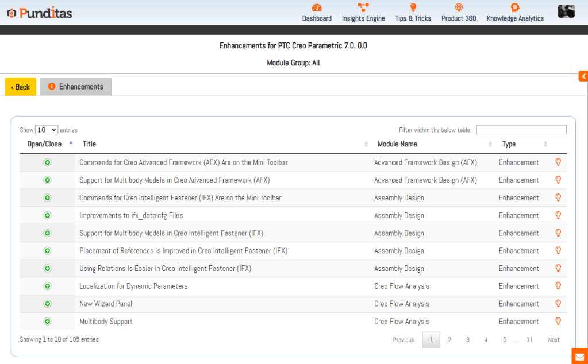Screen dimensions: 588x364
Task: Click lightbulb icon for Multibody Support row
Action: coord(558,322)
